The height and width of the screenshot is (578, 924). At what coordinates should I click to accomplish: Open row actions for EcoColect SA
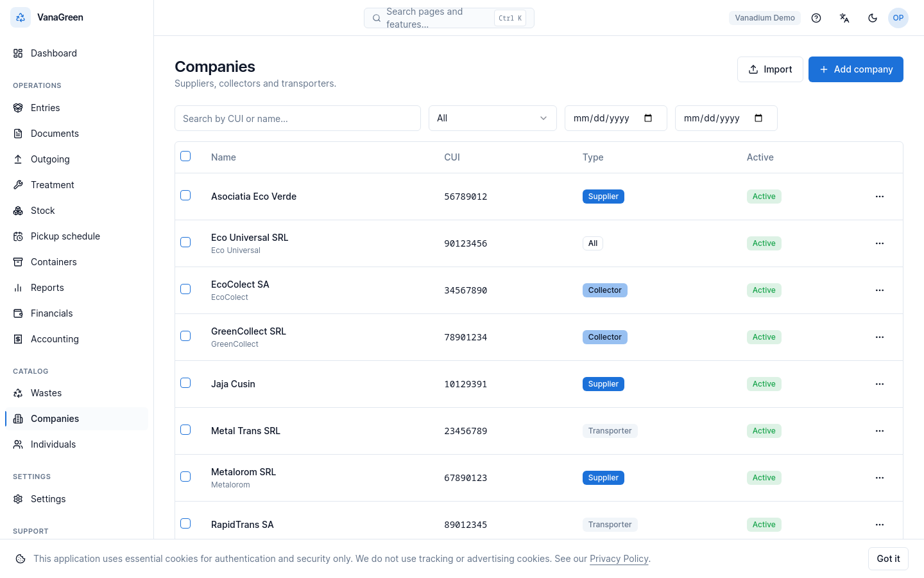pos(880,290)
